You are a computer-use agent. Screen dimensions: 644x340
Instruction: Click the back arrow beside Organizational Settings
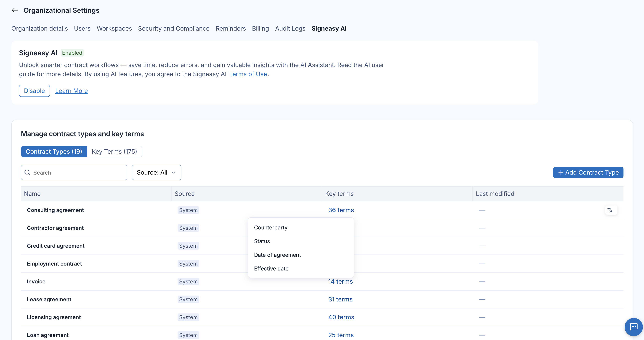click(15, 10)
